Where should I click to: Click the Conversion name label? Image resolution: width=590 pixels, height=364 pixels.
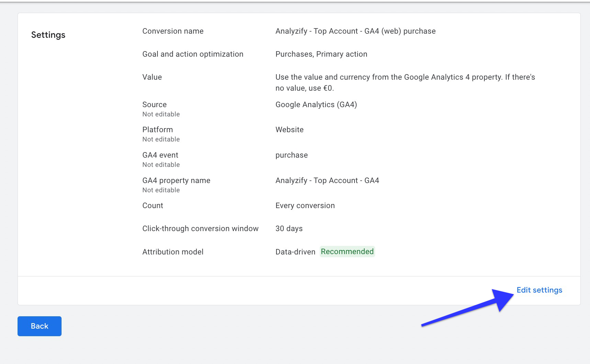pos(173,31)
